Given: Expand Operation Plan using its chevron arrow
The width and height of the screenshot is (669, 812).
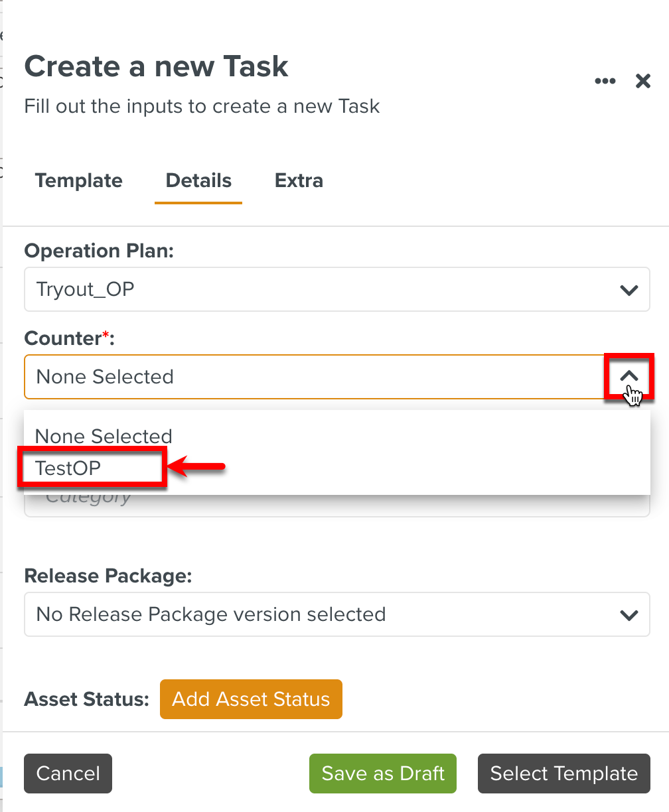Looking at the screenshot, I should [629, 290].
